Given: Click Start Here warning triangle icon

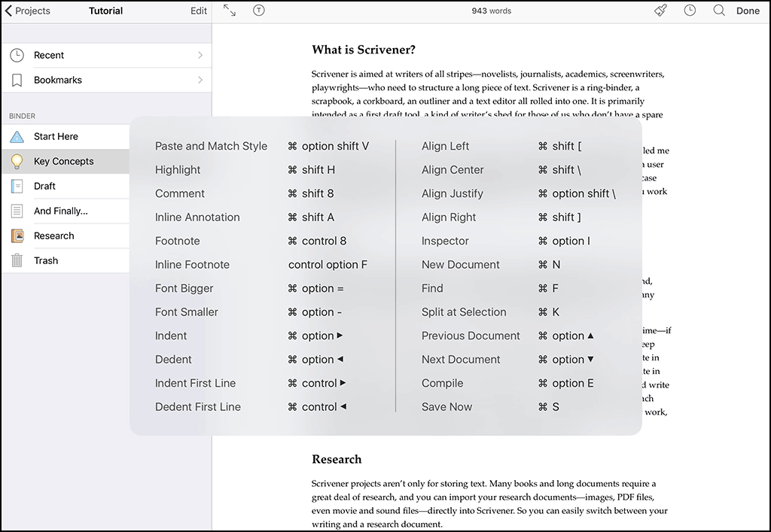Looking at the screenshot, I should coord(17,136).
